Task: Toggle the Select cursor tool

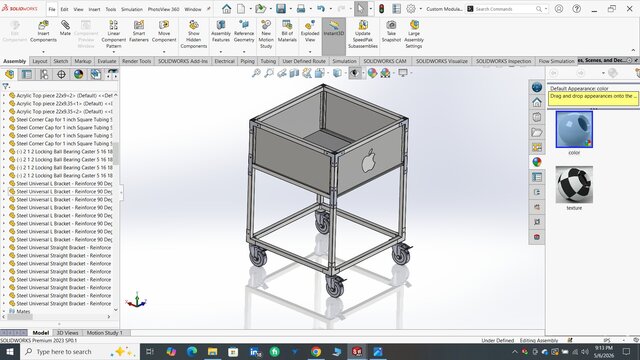Action: 360,9
